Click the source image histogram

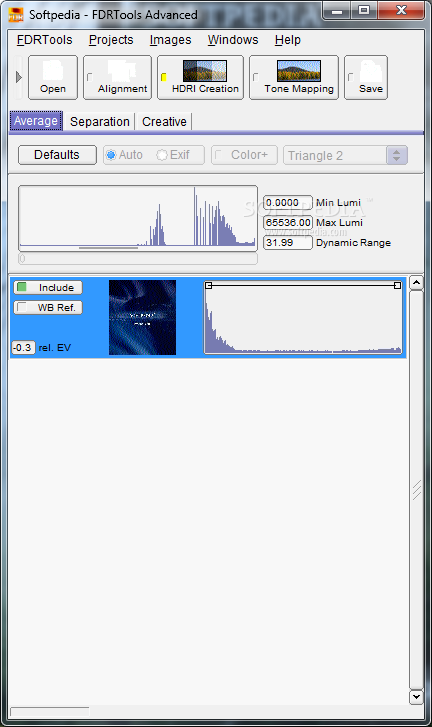click(x=303, y=318)
